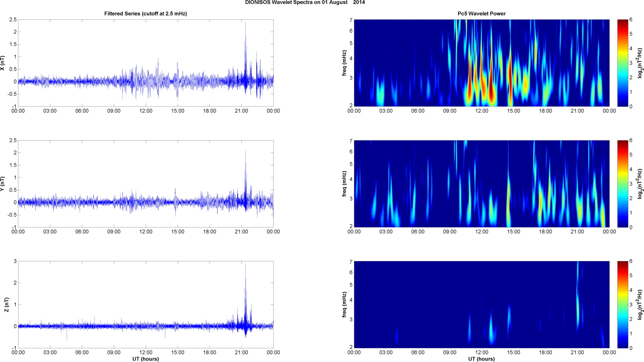Screen dimensions: 644x362
Task: Click the 'X (nT)' axis label
Action: coord(3,63)
